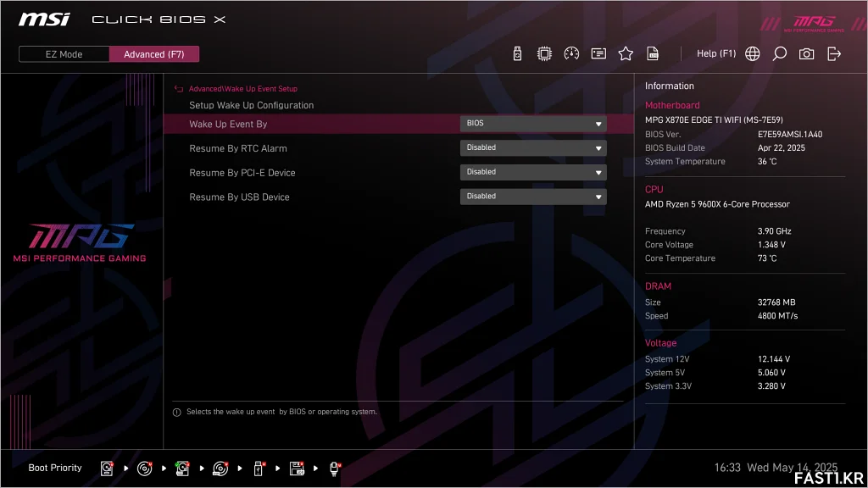The image size is (868, 488).
Task: Select the USB floppy boot priority icon
Action: (x=297, y=468)
